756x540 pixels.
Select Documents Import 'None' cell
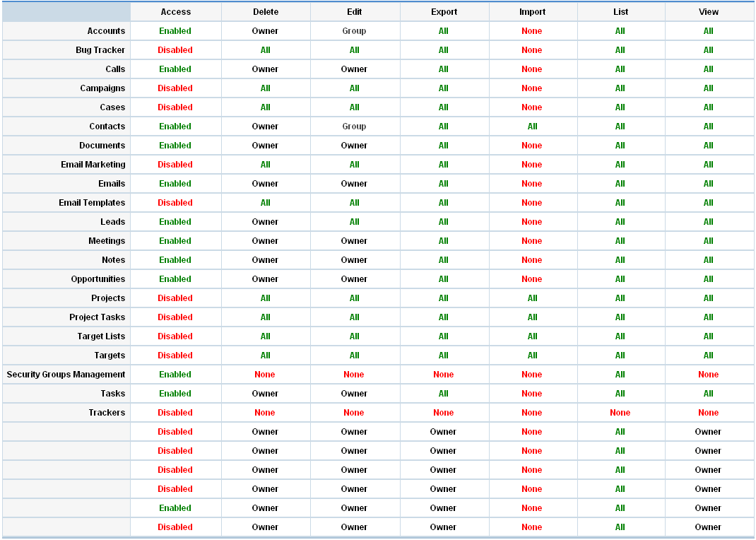(x=532, y=146)
